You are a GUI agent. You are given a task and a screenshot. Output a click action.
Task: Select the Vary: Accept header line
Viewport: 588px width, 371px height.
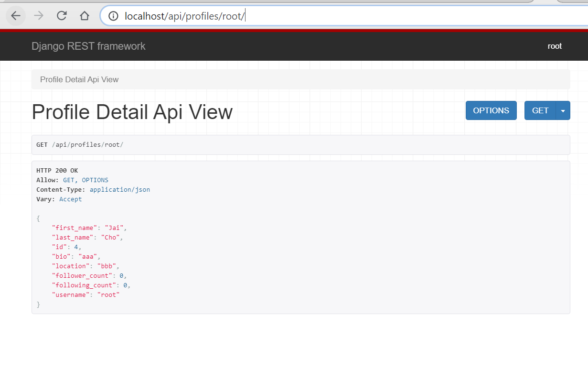[59, 199]
